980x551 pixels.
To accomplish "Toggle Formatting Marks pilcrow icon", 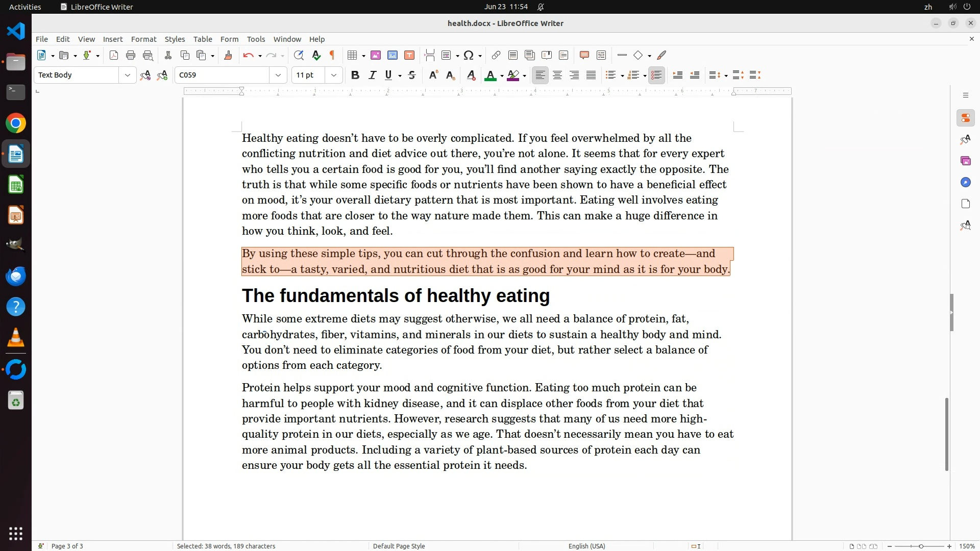I will click(x=332, y=55).
